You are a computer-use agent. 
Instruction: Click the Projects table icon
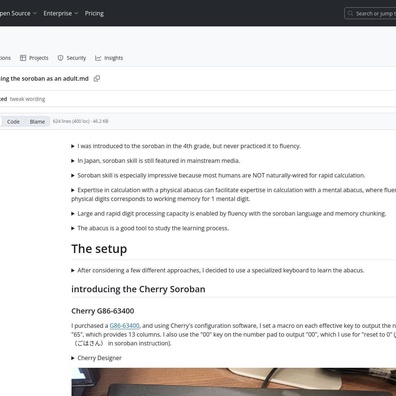[x=23, y=58]
